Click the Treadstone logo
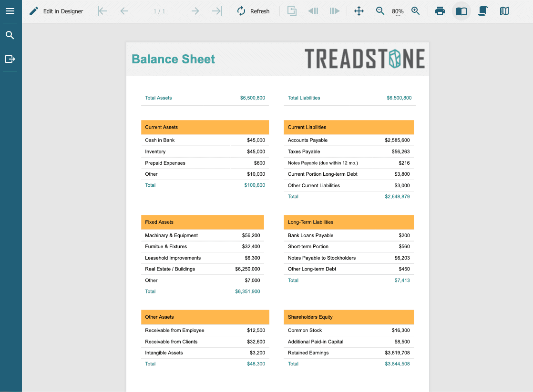The width and height of the screenshot is (533, 392). (365, 59)
